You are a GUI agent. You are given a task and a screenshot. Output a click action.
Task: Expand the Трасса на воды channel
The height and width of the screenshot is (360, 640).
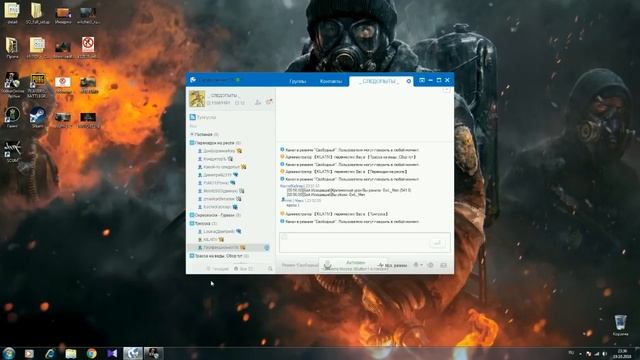point(192,256)
